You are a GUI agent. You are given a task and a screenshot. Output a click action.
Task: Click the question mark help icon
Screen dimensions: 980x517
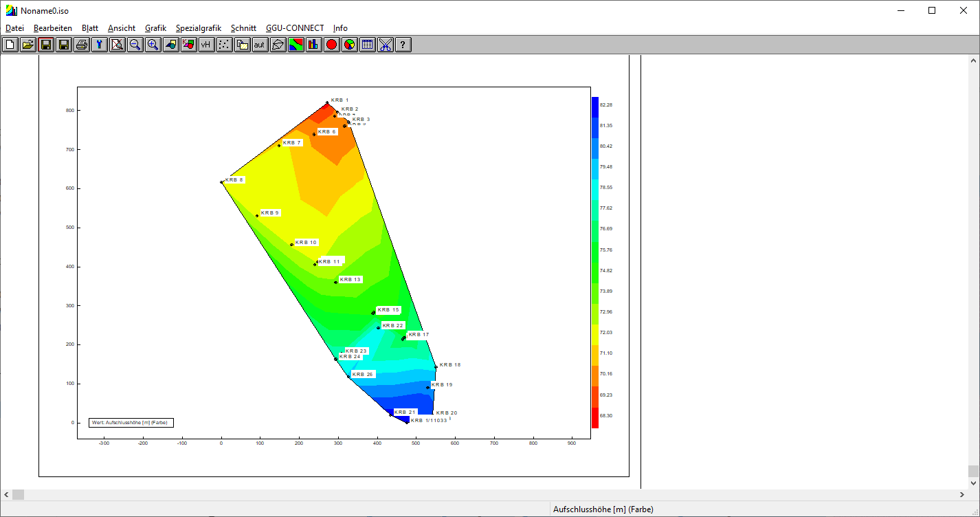[x=403, y=45]
